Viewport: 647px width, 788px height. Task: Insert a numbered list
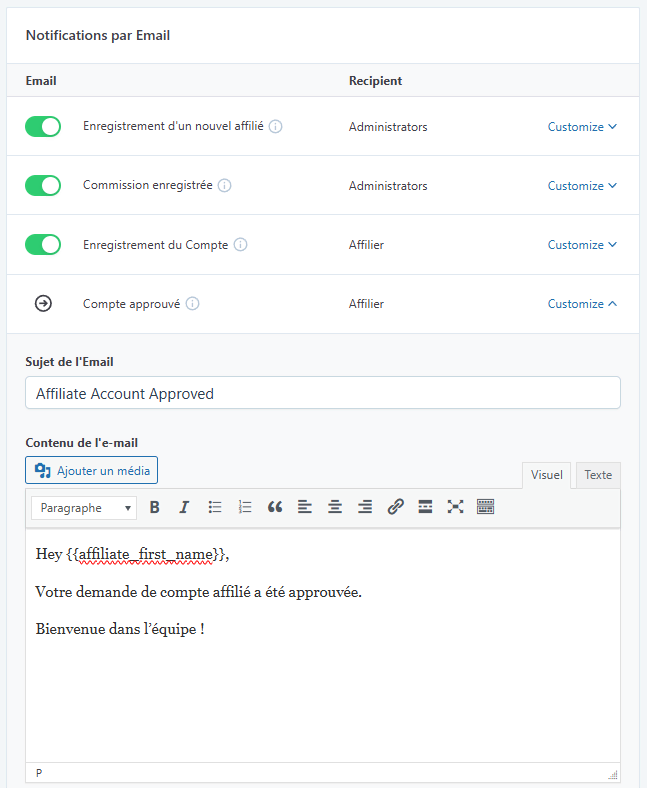coord(245,507)
